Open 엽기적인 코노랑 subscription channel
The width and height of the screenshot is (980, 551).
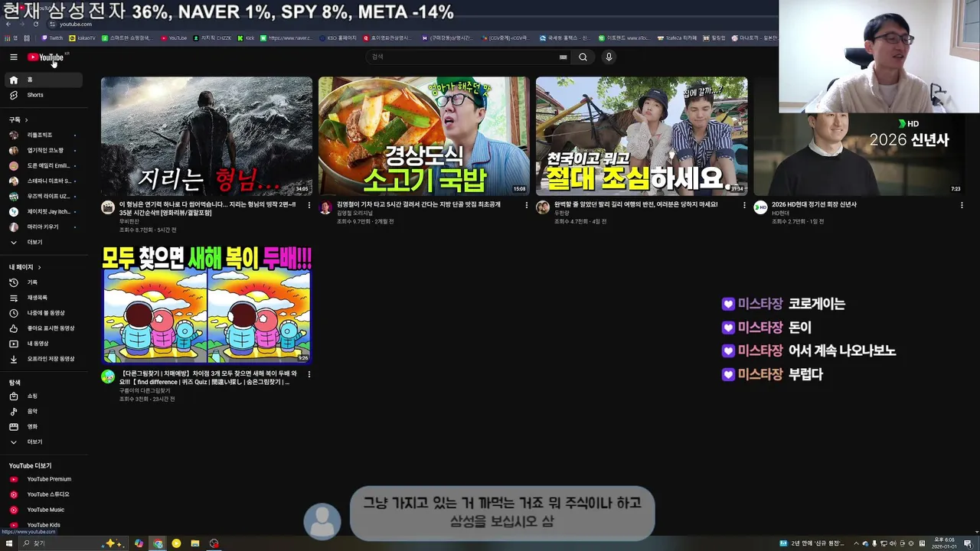tap(44, 150)
